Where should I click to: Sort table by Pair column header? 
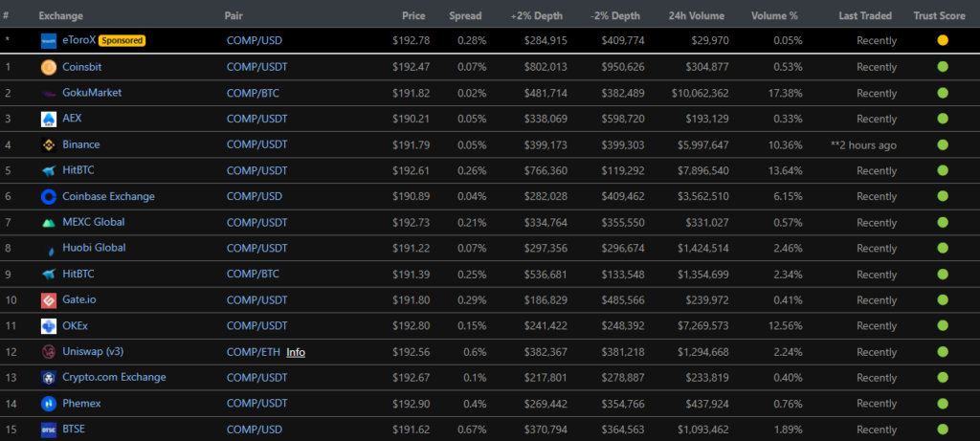point(234,15)
